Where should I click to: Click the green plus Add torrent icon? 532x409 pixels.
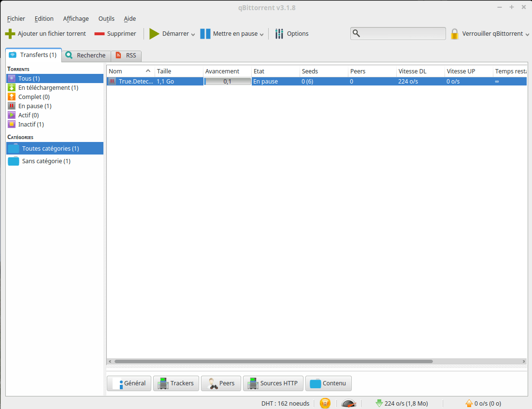click(10, 34)
